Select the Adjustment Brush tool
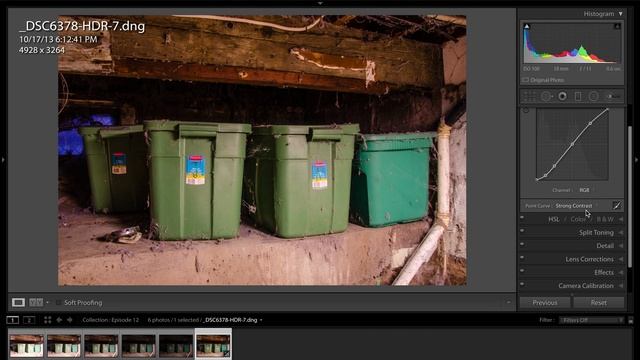The image size is (640, 360). coord(613,96)
